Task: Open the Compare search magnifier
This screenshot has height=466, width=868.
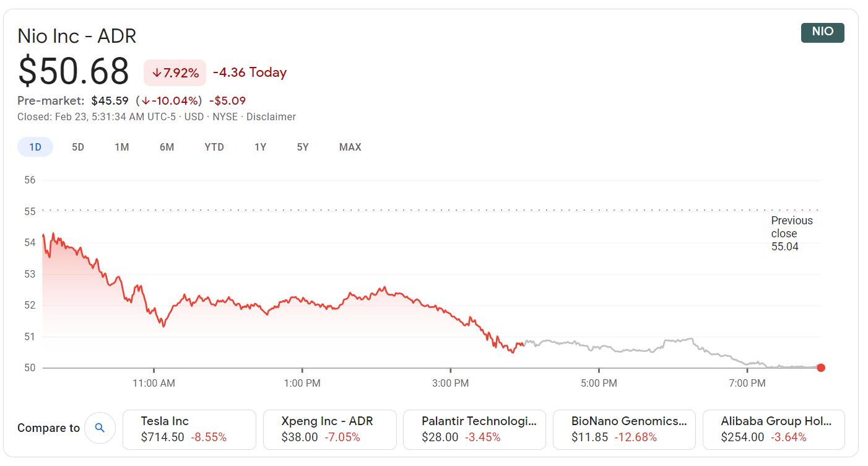Action: [x=100, y=428]
